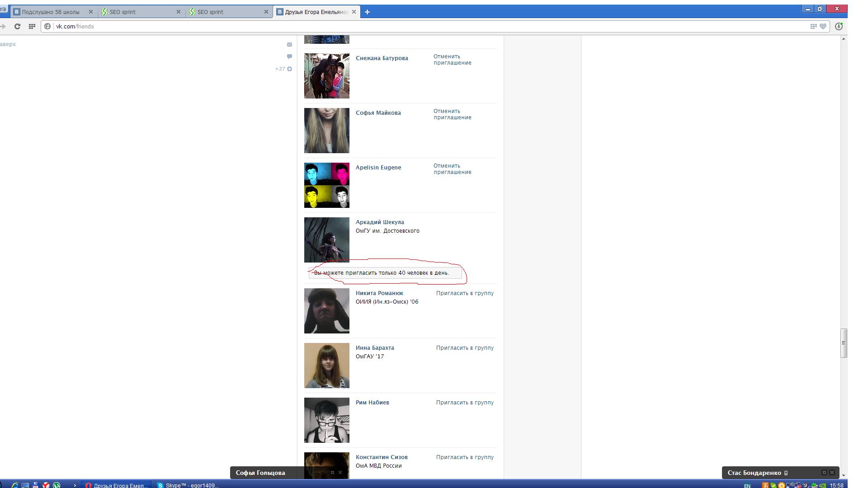Click the vertical scrollbar thumb

(x=844, y=343)
